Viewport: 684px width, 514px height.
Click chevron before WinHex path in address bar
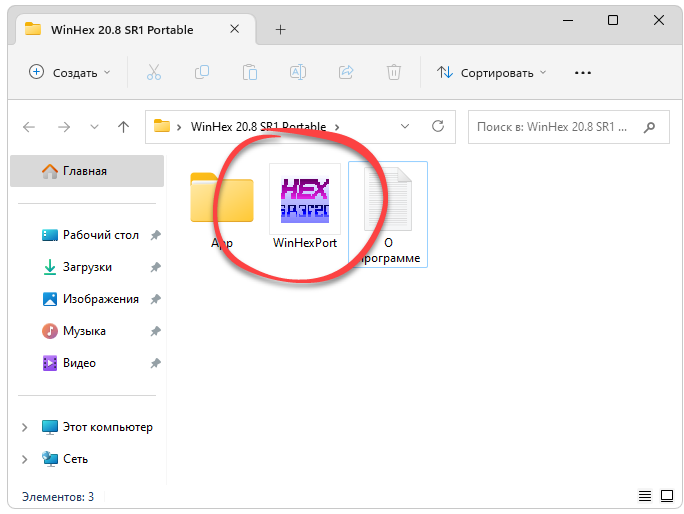pyautogui.click(x=179, y=127)
